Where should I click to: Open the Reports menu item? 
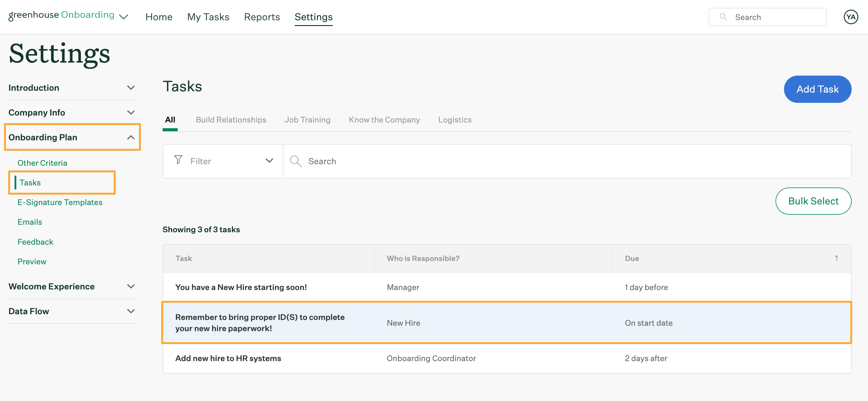pos(262,16)
